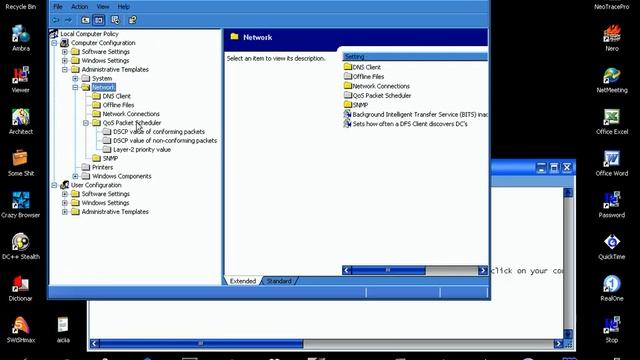The width and height of the screenshot is (640, 360).
Task: Open the SWiSHmax desktop icon
Action: click(20, 329)
